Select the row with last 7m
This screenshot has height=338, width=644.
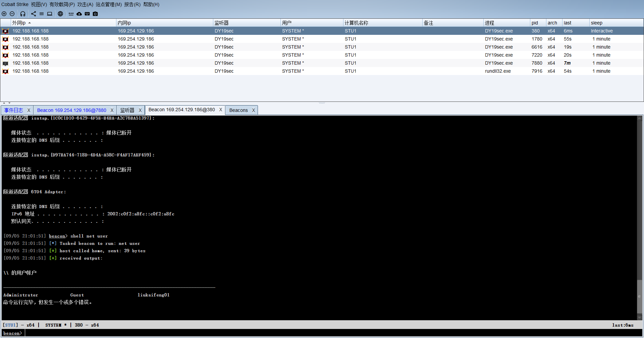point(322,63)
